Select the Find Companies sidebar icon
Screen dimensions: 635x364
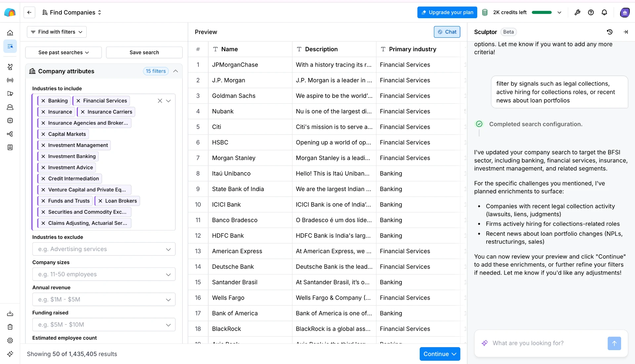(x=10, y=46)
